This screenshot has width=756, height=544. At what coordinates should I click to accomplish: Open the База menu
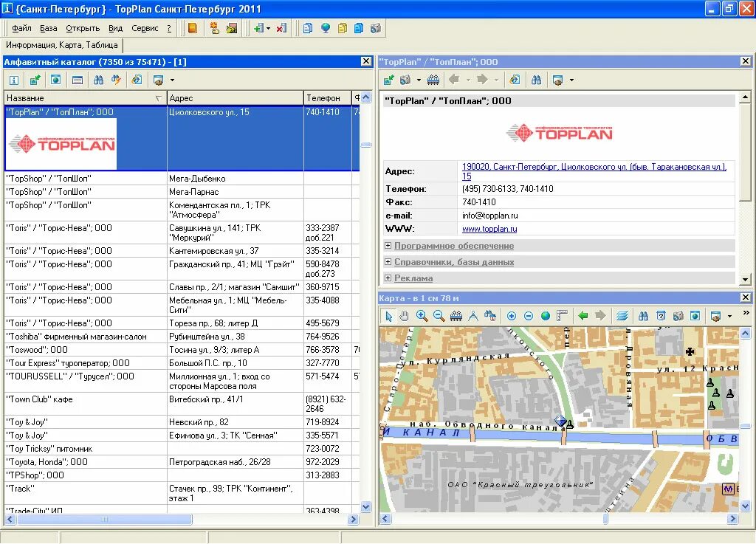click(48, 29)
